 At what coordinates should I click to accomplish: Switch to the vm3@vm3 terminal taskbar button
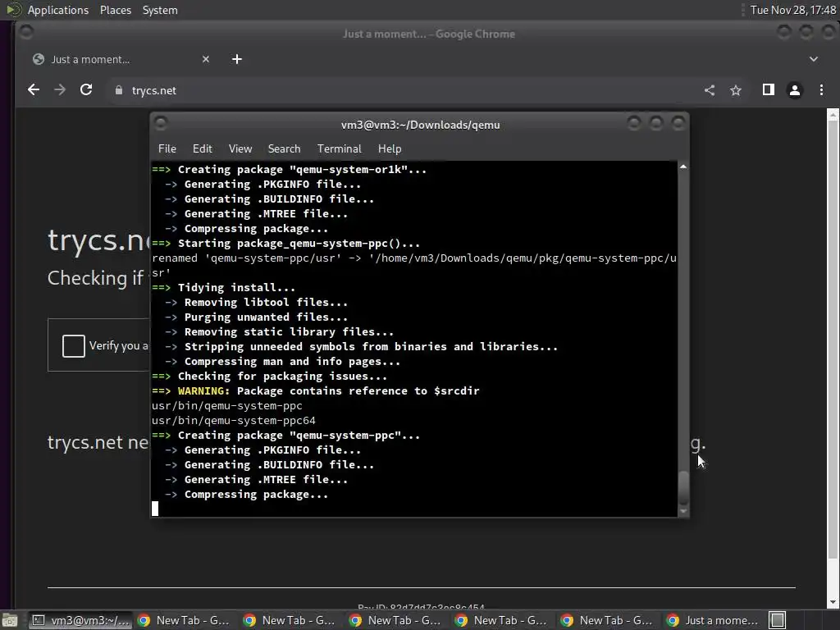pos(80,620)
